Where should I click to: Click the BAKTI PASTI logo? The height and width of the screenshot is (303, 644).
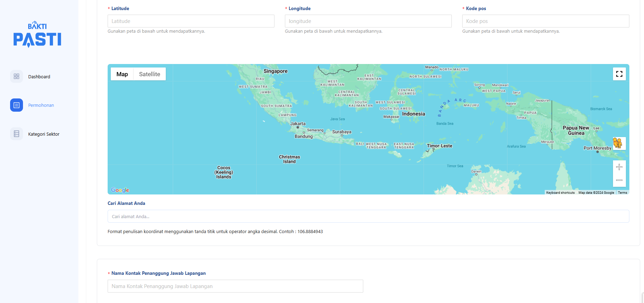point(37,34)
